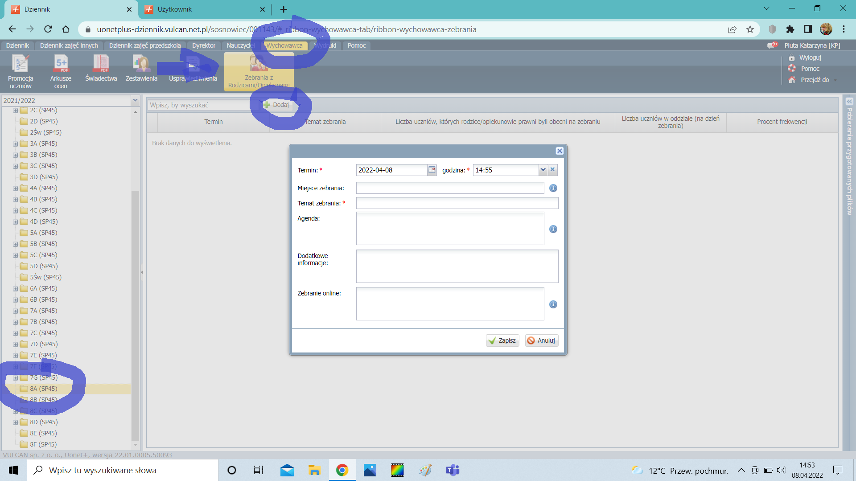Cancel the dialog with Anuluj button

coord(541,340)
